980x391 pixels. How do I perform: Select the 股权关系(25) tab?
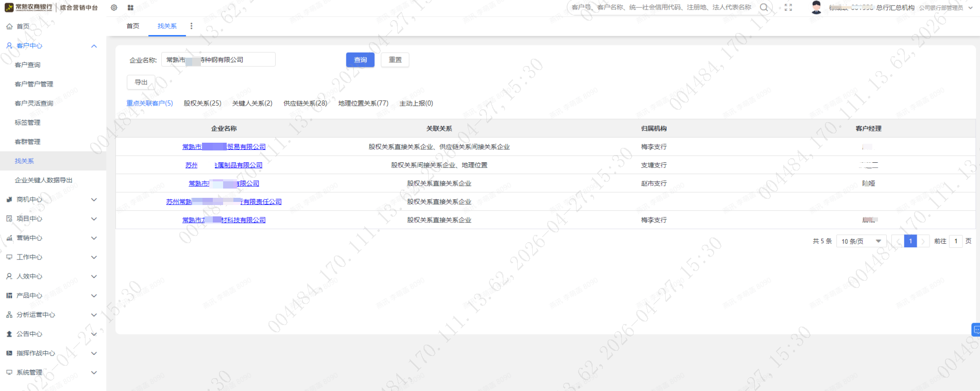coord(202,103)
